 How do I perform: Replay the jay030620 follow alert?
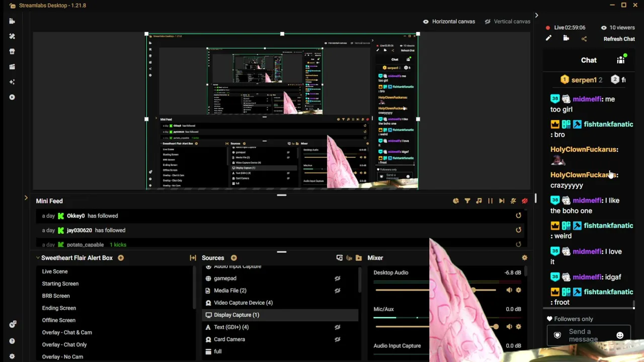click(518, 230)
